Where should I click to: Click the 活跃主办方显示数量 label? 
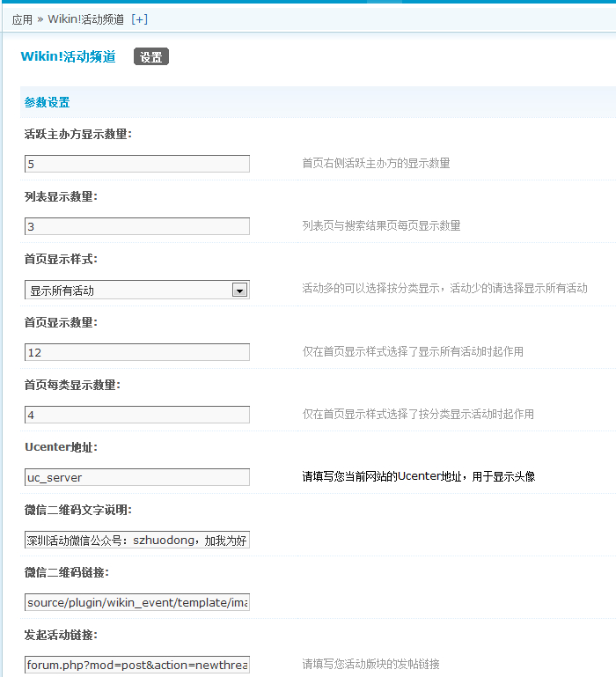tap(78, 135)
